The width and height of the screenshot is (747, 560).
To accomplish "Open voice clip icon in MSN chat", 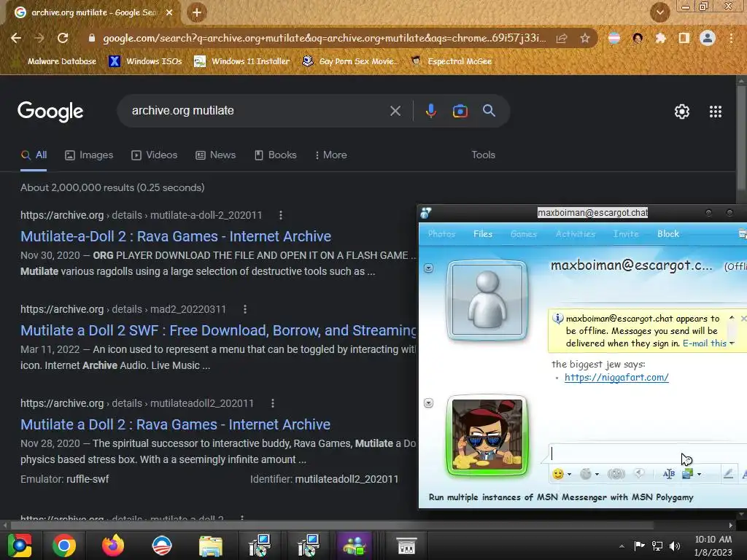I will 639,473.
